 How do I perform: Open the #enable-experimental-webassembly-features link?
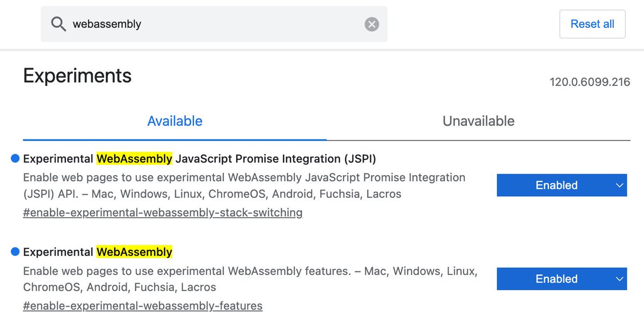click(x=143, y=306)
